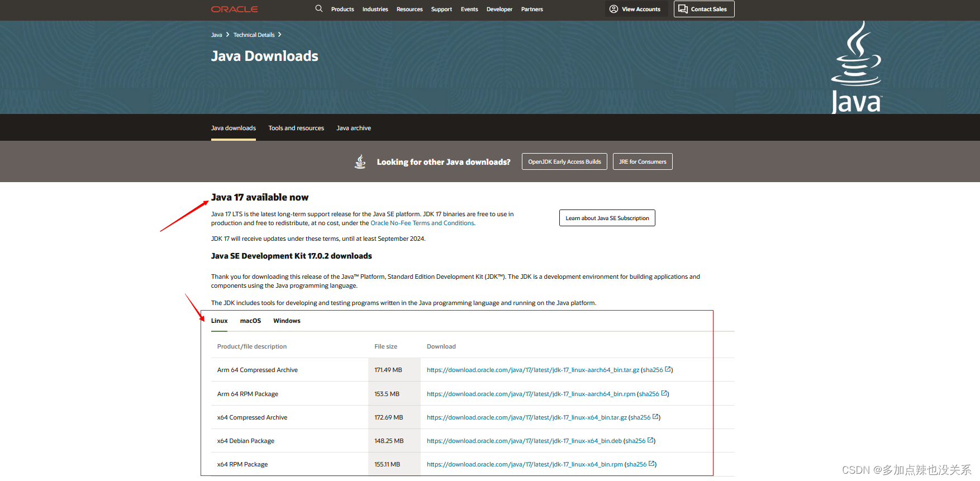This screenshot has width=980, height=481.
Task: Click Learn about Java SE Subscription
Action: [x=607, y=218]
